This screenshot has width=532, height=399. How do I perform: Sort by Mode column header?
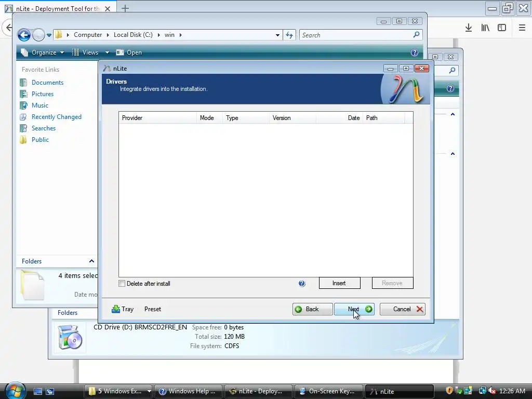(x=209, y=118)
